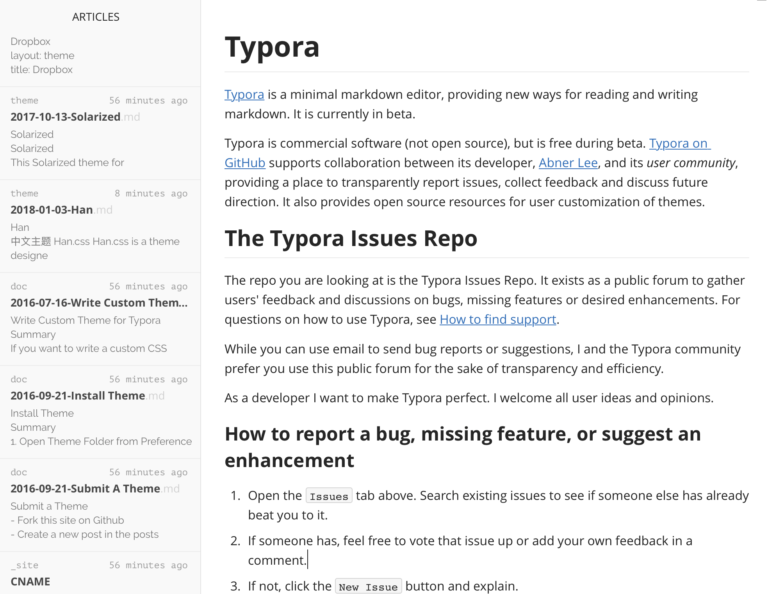Click The Typora Issues Repo heading

(350, 239)
